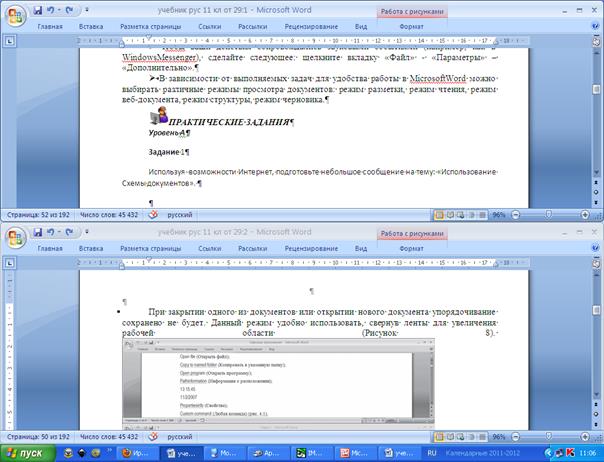This screenshot has width=604, height=462.
Task: Click page count 'Страница: 50 из 192'
Action: [x=38, y=437]
